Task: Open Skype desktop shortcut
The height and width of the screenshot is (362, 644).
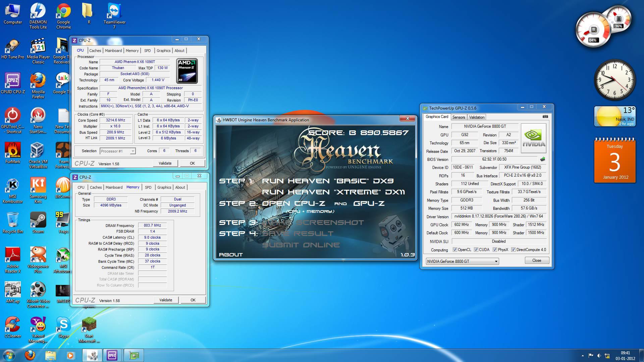Action: click(x=63, y=327)
